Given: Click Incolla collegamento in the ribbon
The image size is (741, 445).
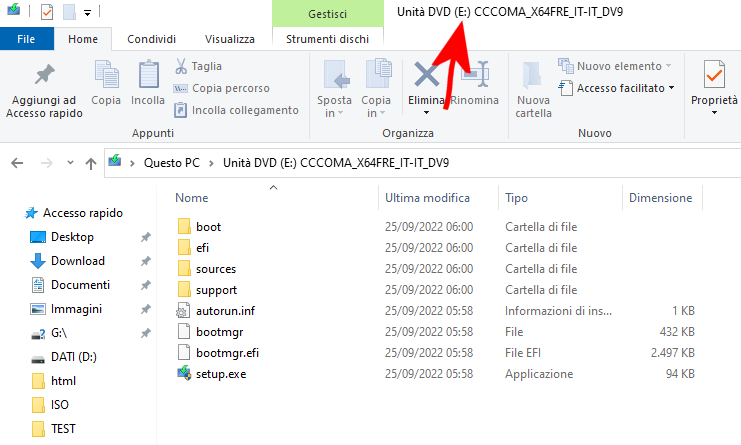Looking at the screenshot, I should click(x=236, y=110).
